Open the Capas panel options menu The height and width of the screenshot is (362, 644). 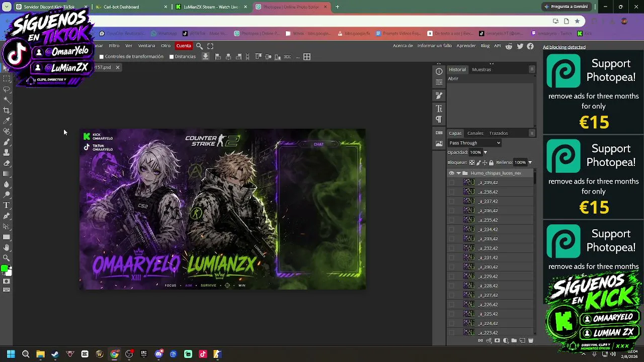tap(532, 133)
